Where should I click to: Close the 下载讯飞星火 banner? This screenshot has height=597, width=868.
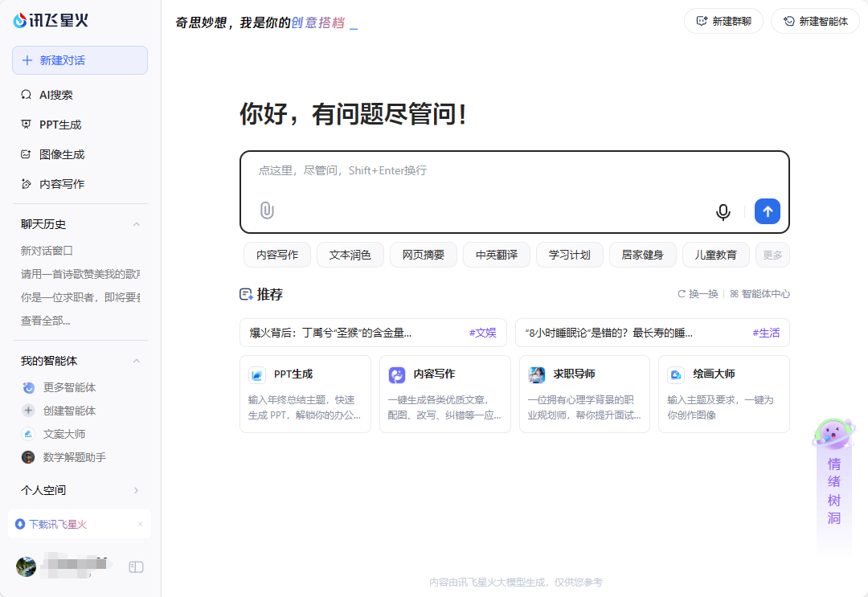click(x=140, y=524)
